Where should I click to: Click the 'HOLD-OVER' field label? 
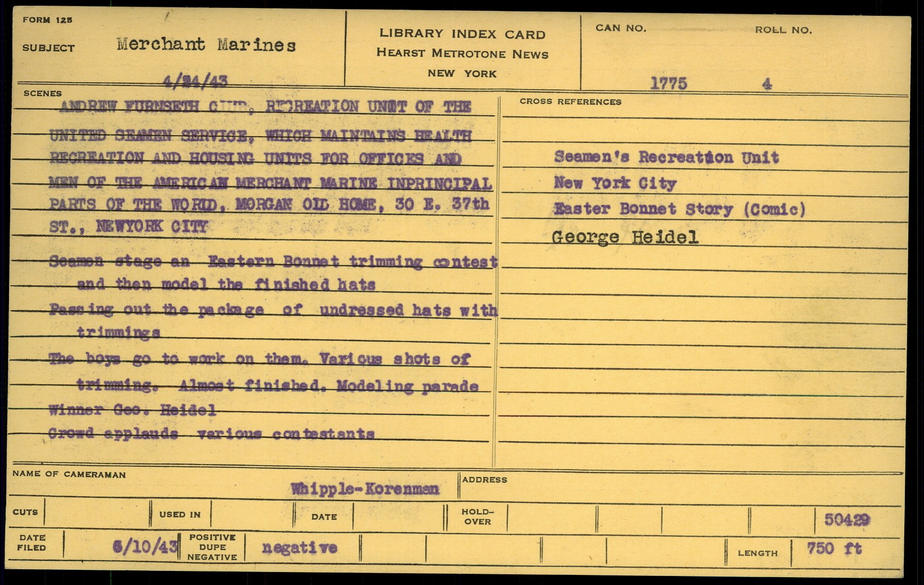(x=477, y=517)
